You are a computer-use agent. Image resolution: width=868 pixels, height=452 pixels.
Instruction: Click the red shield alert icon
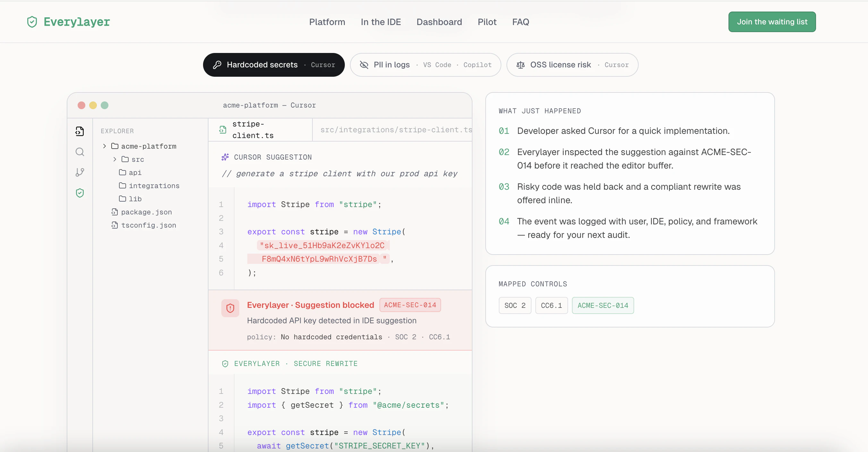pos(230,308)
